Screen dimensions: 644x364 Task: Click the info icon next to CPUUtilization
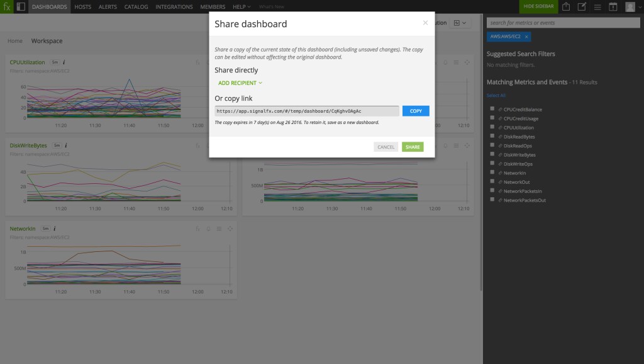tap(64, 62)
